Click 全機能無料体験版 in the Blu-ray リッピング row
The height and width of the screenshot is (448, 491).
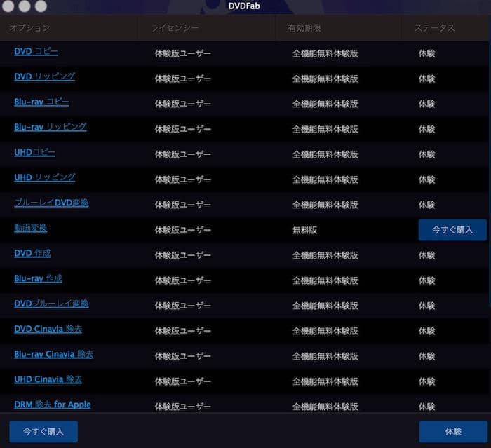pyautogui.click(x=325, y=129)
